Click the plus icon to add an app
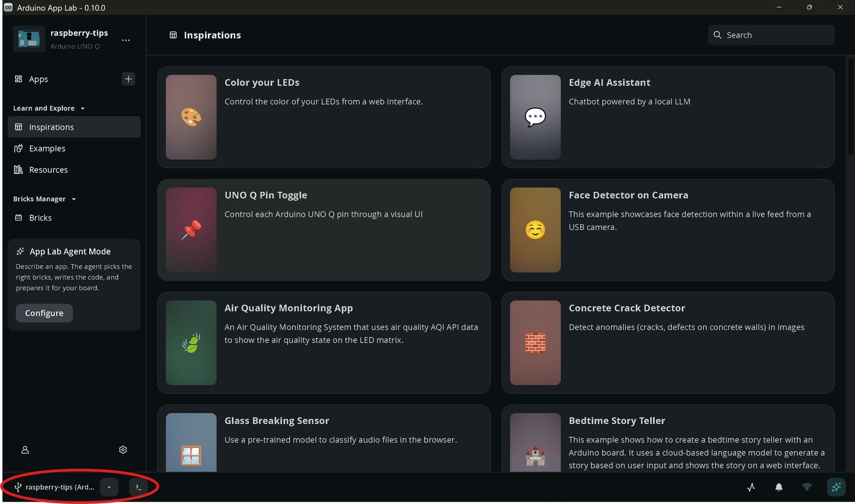The width and height of the screenshot is (855, 504). pyautogui.click(x=128, y=79)
